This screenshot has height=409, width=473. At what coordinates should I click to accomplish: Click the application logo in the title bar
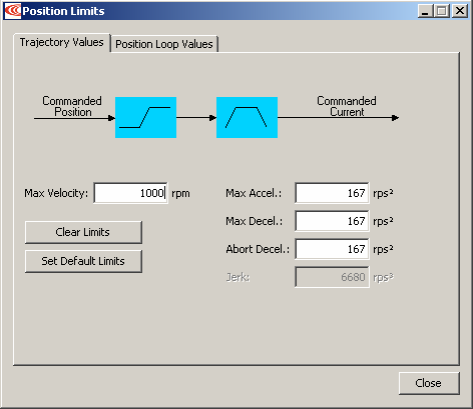(13, 11)
